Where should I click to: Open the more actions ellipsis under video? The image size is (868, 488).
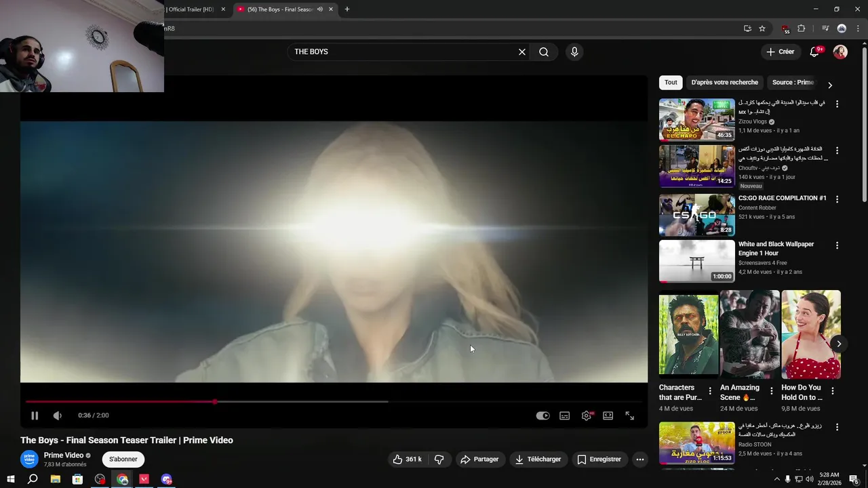click(x=639, y=459)
